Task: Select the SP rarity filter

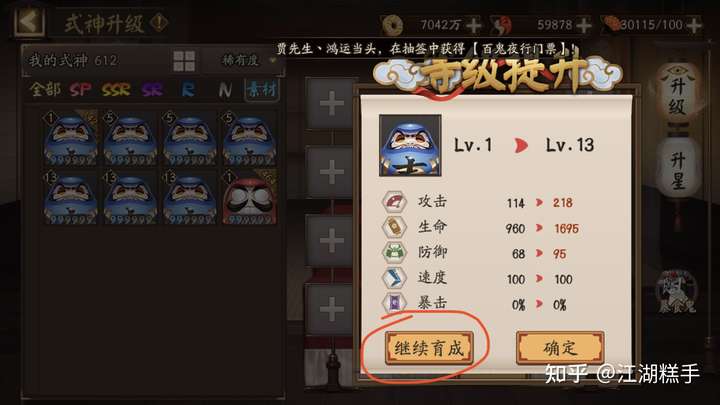Action: tap(80, 89)
